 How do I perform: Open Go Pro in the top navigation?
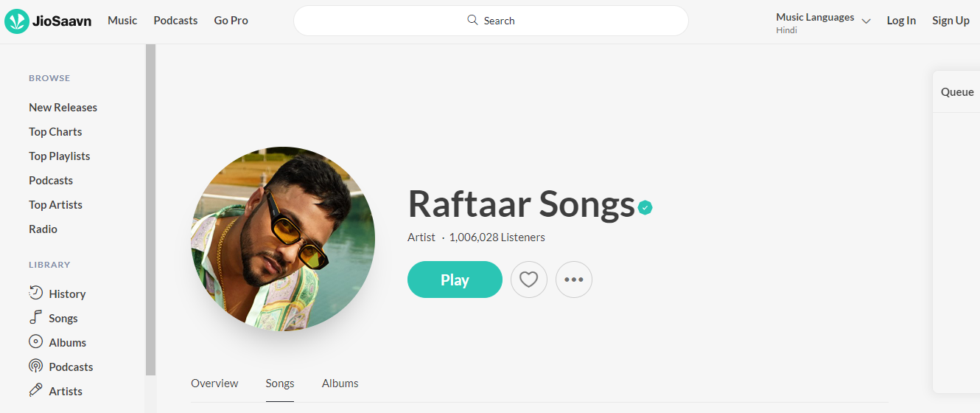click(231, 21)
